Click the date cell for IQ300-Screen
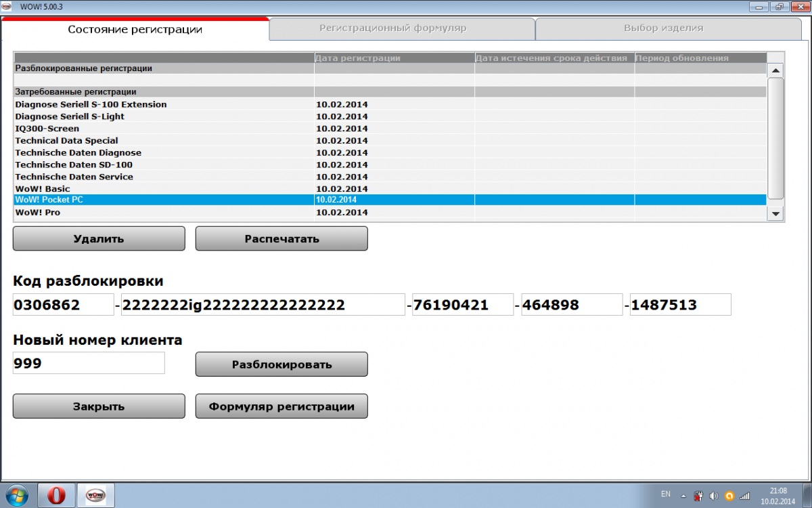The image size is (812, 508). [x=394, y=129]
